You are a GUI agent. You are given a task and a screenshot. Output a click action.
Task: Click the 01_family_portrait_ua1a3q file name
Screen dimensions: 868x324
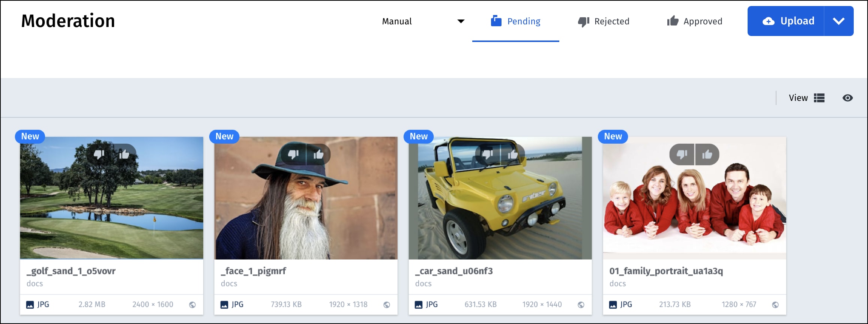pos(666,271)
